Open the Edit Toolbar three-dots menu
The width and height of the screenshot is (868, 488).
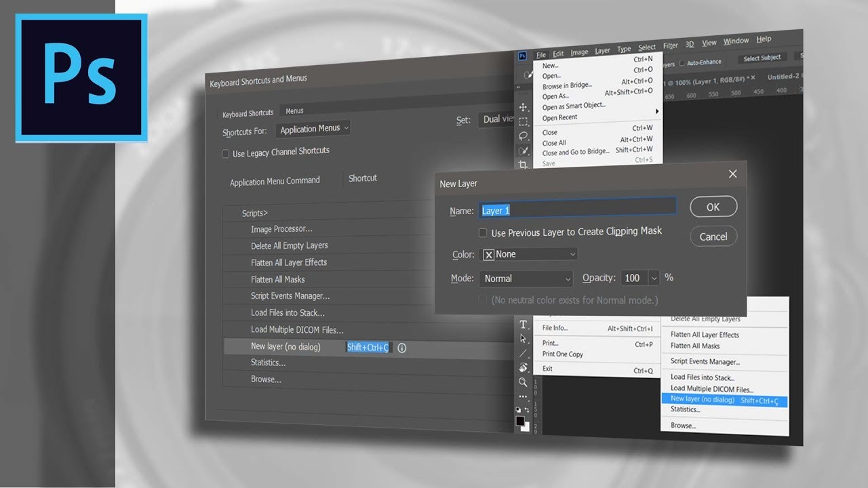pyautogui.click(x=523, y=396)
